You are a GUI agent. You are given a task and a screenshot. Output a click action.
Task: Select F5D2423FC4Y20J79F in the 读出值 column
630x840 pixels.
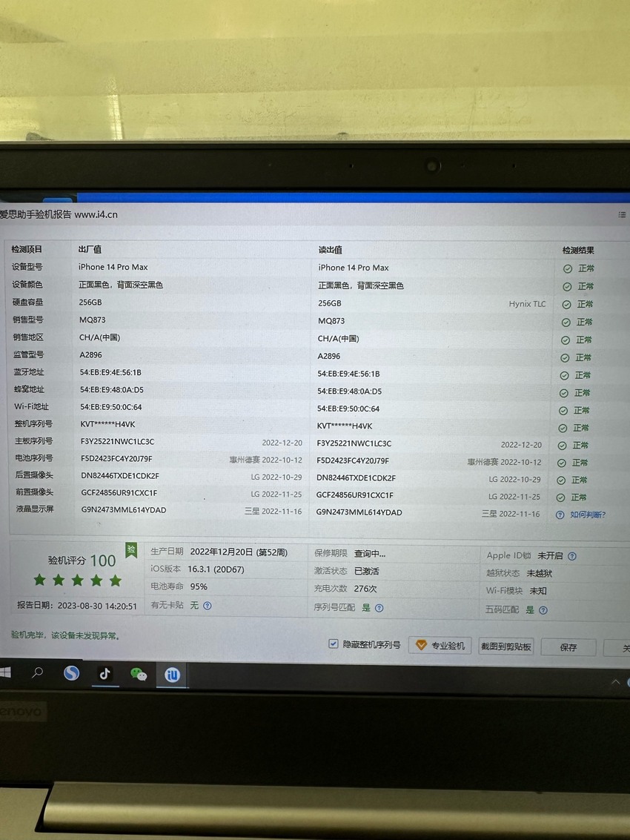(353, 460)
